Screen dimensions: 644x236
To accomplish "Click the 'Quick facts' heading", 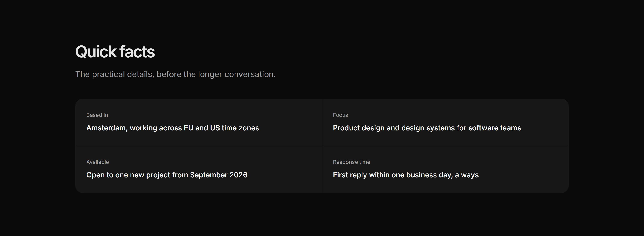I will [115, 52].
